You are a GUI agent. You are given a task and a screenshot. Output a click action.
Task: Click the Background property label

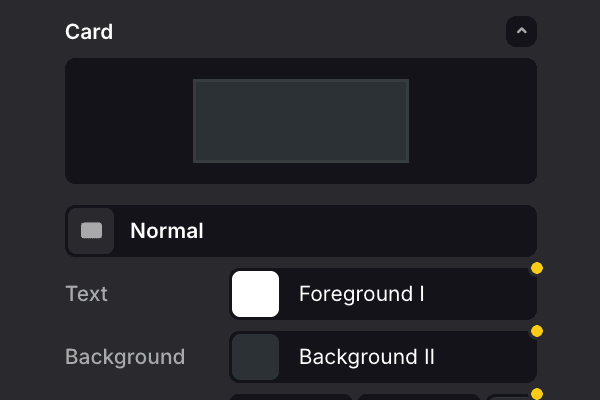125,357
